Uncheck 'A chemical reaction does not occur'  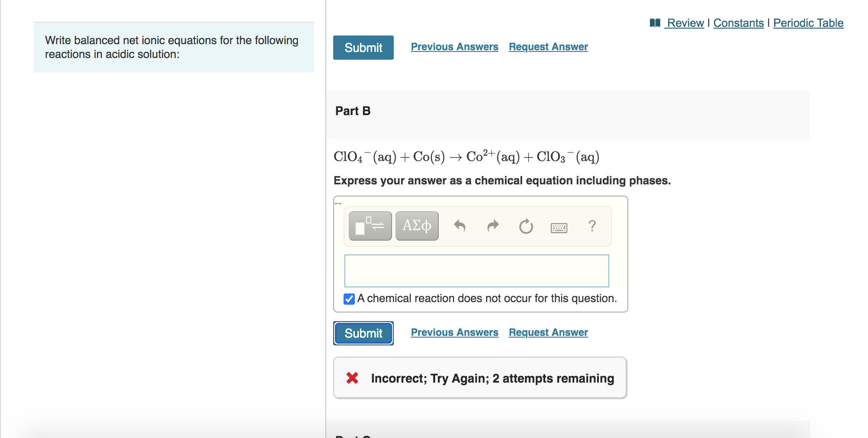point(349,299)
